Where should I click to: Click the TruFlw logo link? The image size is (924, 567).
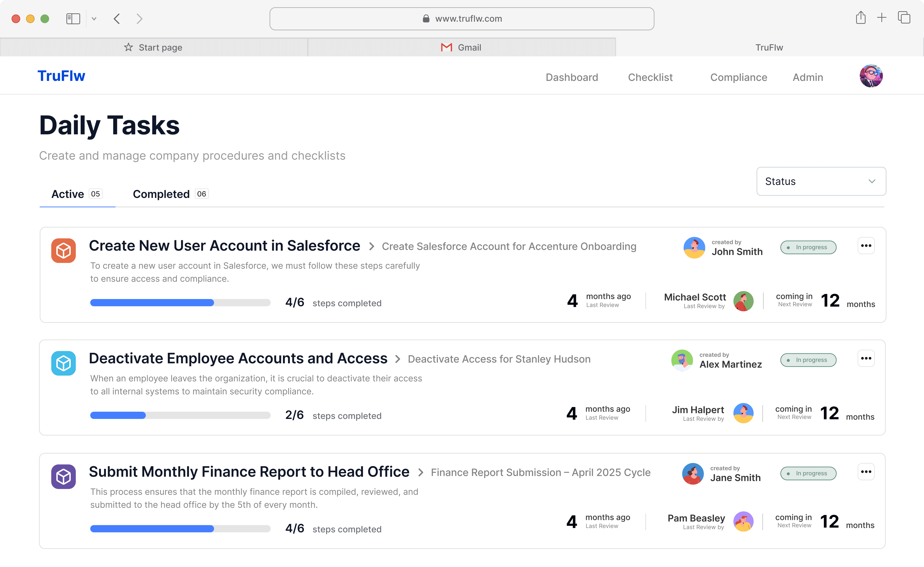pyautogui.click(x=62, y=76)
